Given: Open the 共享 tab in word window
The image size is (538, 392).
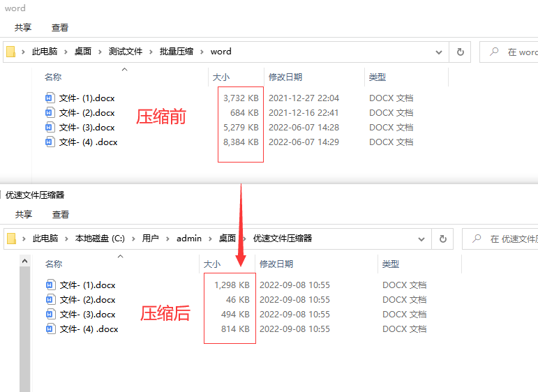Looking at the screenshot, I should [x=23, y=27].
